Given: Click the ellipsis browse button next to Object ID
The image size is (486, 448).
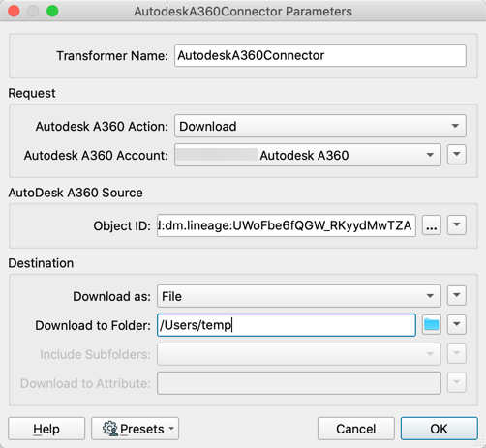Looking at the screenshot, I should tap(432, 225).
